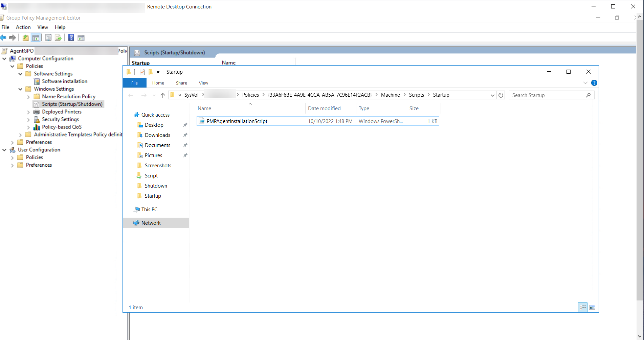Click the Help button in the Explorer ribbon
Image resolution: width=644 pixels, height=340 pixels.
[x=595, y=83]
